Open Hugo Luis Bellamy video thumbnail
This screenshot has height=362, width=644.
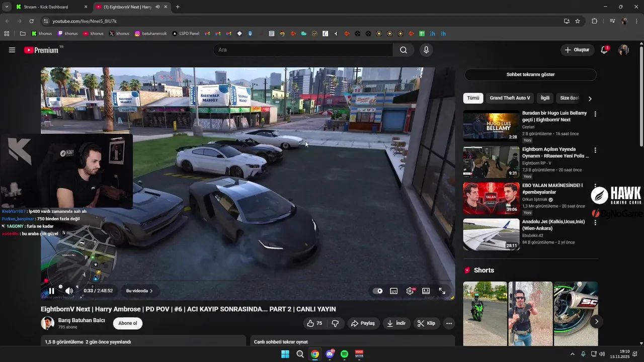point(491,126)
